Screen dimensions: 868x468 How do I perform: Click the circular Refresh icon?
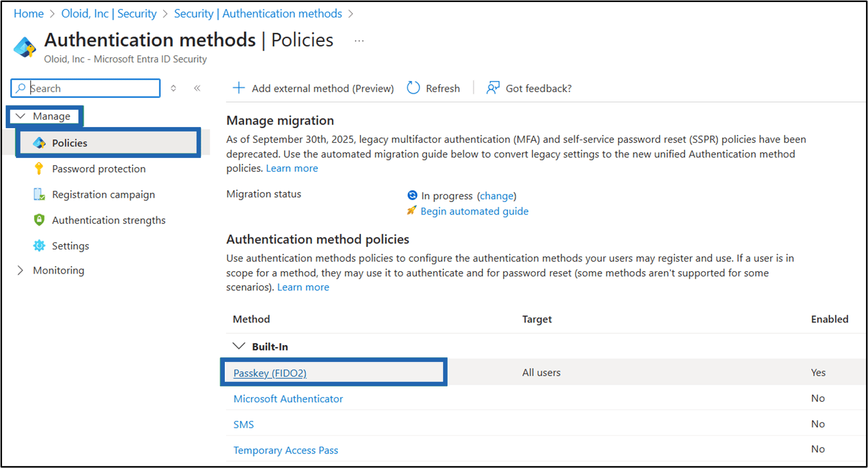pos(413,88)
